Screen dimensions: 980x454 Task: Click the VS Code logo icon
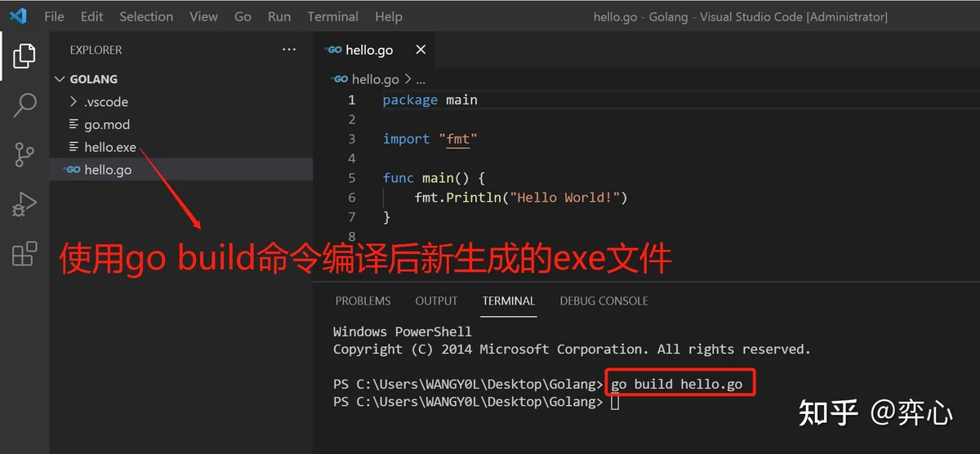tap(18, 16)
